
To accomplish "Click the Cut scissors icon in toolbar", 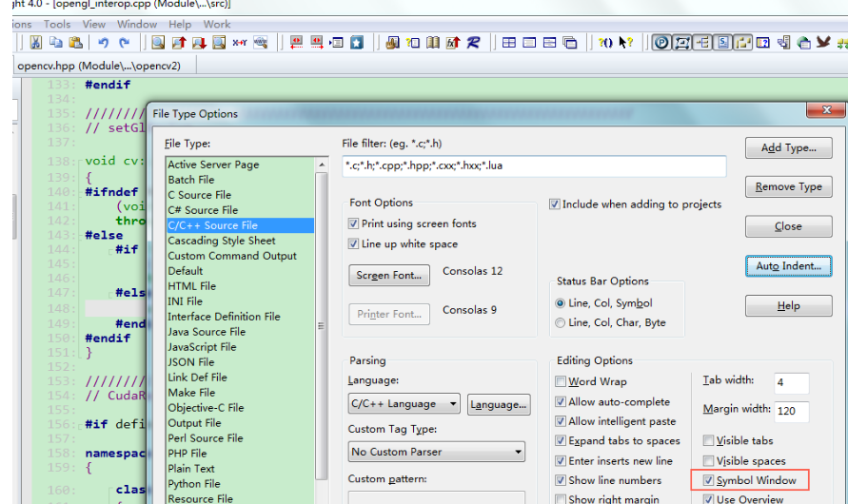I will click(x=35, y=43).
